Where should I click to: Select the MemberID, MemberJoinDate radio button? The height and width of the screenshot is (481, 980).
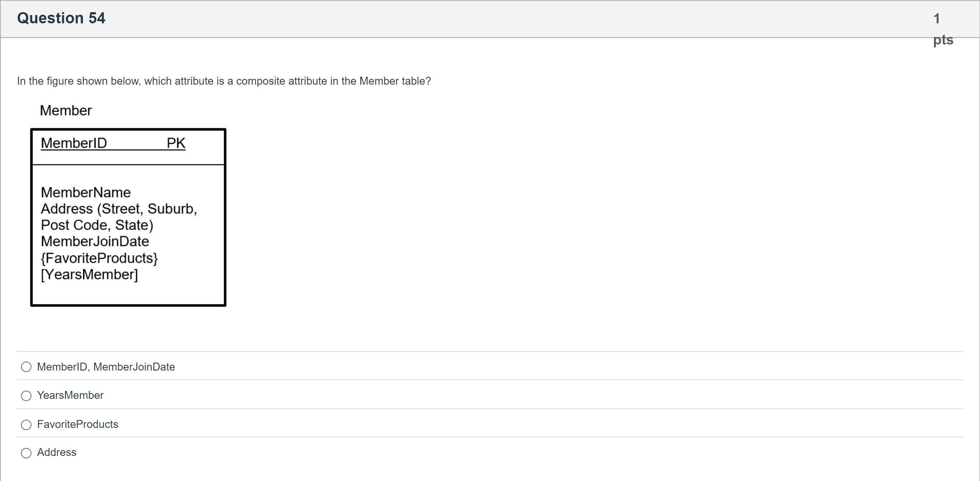click(x=26, y=367)
